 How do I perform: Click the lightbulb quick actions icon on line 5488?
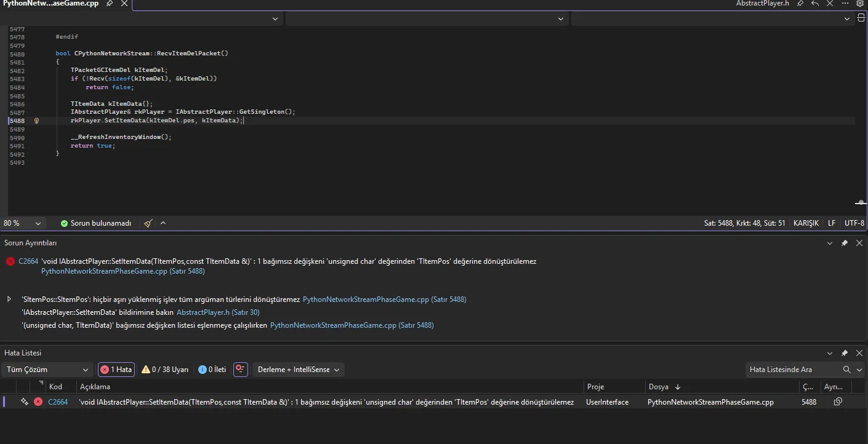click(36, 121)
